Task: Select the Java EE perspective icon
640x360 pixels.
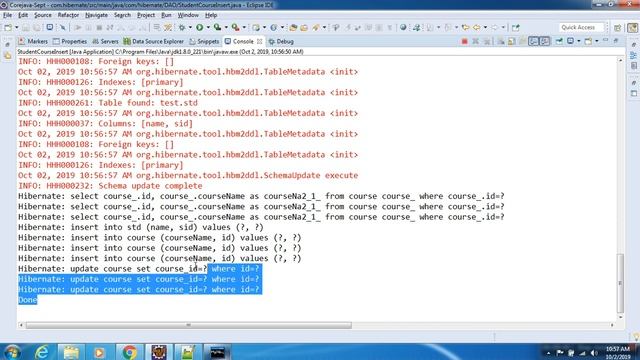Action: tap(633, 27)
